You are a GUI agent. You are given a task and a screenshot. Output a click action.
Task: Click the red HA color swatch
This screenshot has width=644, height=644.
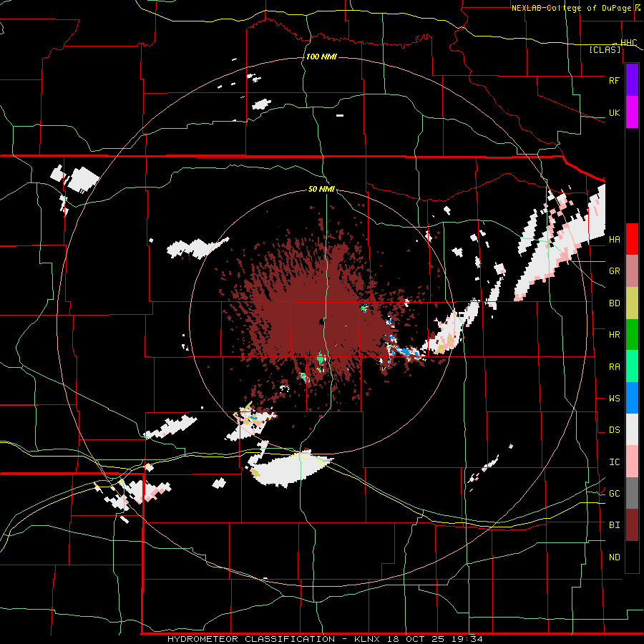(632, 239)
